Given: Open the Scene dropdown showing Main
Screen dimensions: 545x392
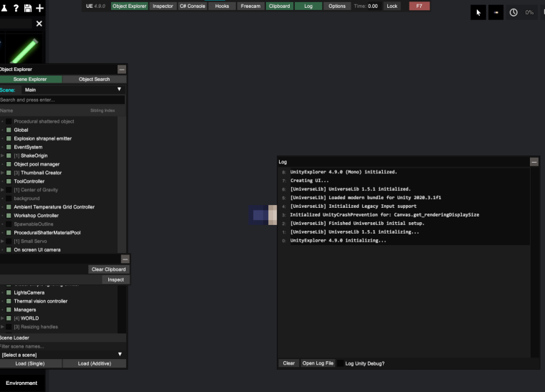Looking at the screenshot, I should pos(72,90).
